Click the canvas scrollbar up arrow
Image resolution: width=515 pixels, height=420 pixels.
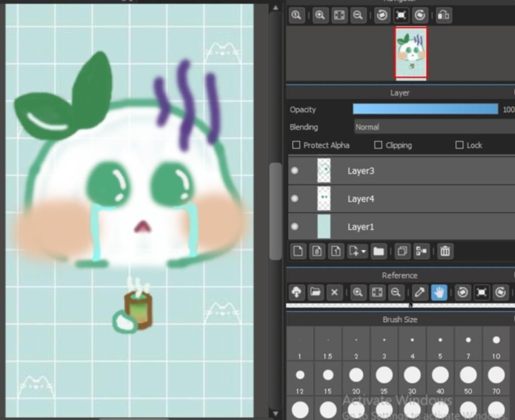click(x=276, y=8)
